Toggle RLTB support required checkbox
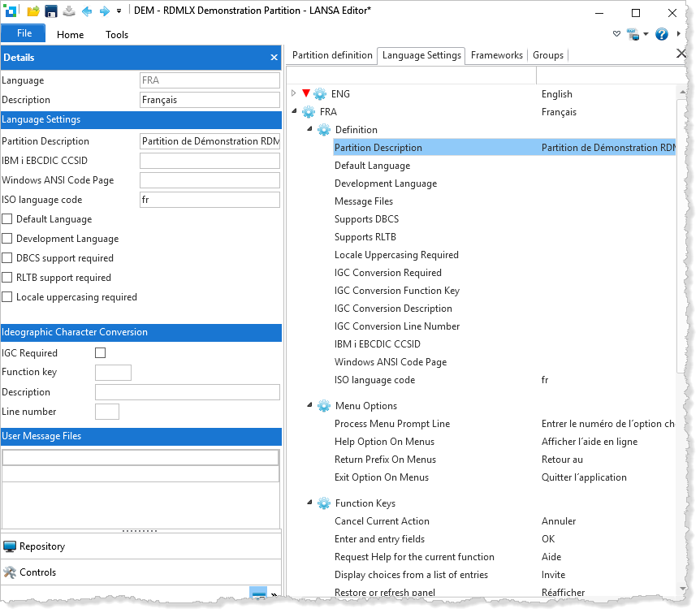Image resolution: width=700 pixels, height=613 pixels. [x=7, y=277]
